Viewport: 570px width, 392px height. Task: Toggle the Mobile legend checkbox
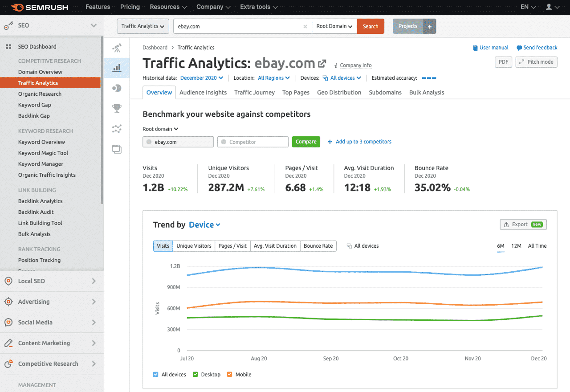[230, 375]
